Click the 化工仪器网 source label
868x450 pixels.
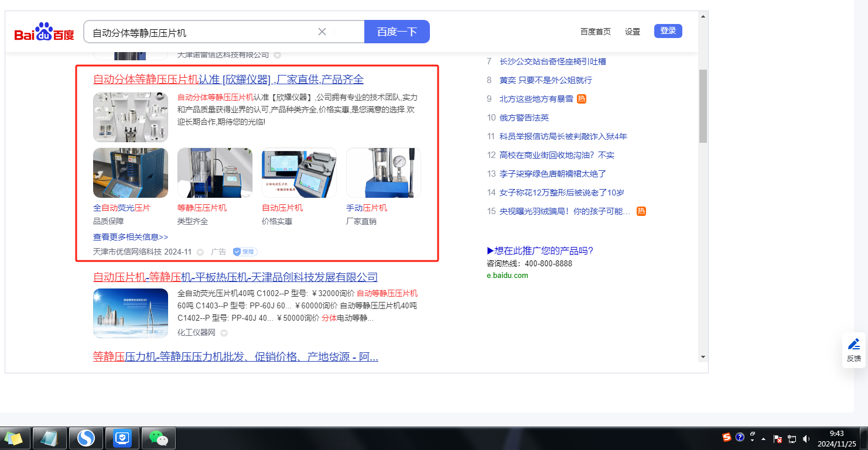click(196, 333)
